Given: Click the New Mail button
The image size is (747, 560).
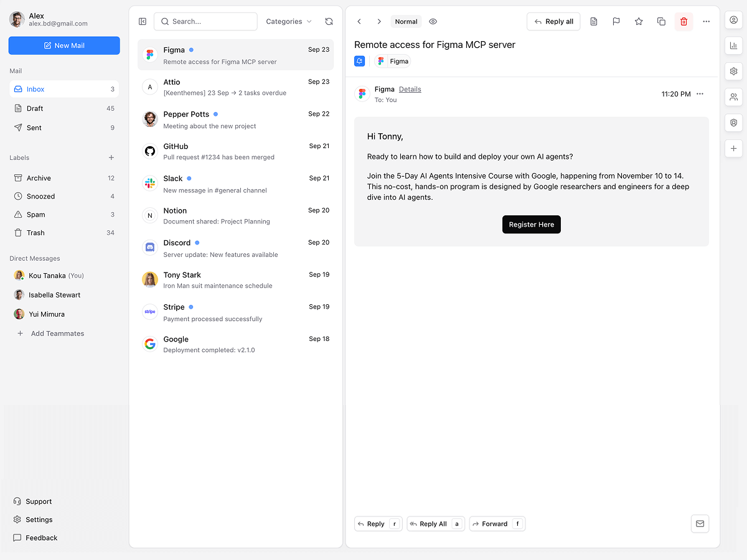Looking at the screenshot, I should coord(64,45).
